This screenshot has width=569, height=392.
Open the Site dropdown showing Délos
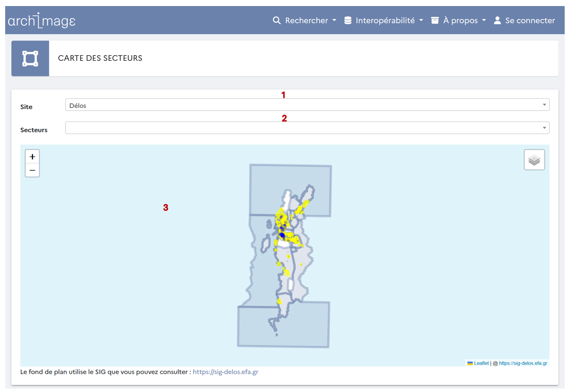pyautogui.click(x=307, y=105)
